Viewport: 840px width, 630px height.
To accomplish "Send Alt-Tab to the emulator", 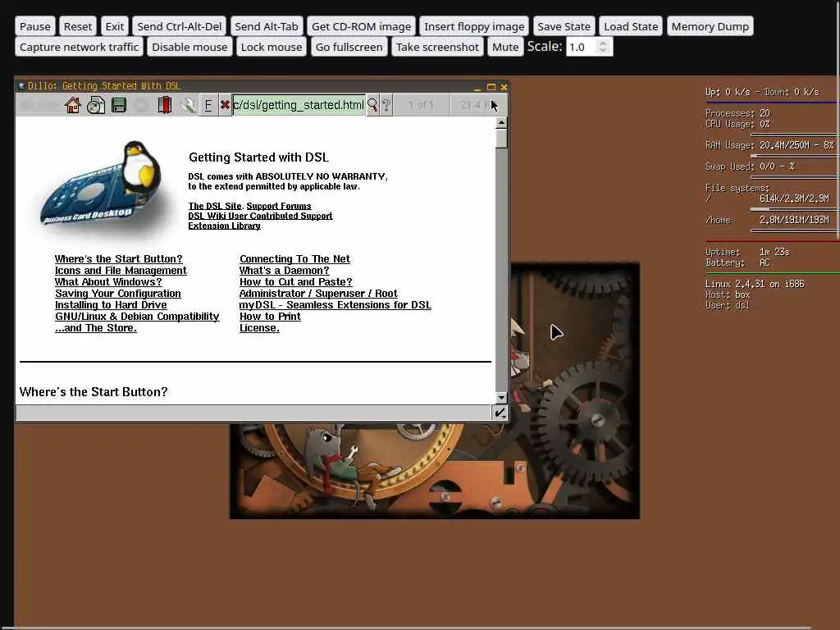I will click(267, 26).
